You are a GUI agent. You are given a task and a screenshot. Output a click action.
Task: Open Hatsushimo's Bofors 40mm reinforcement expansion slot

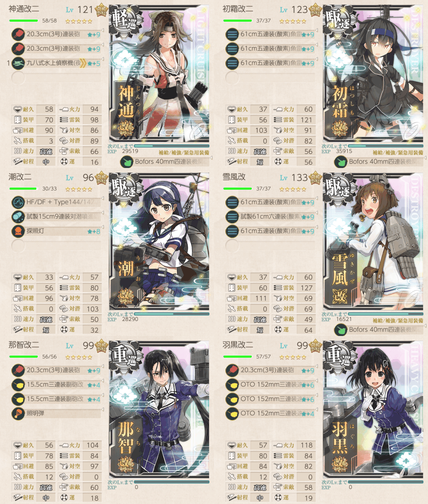point(378,162)
